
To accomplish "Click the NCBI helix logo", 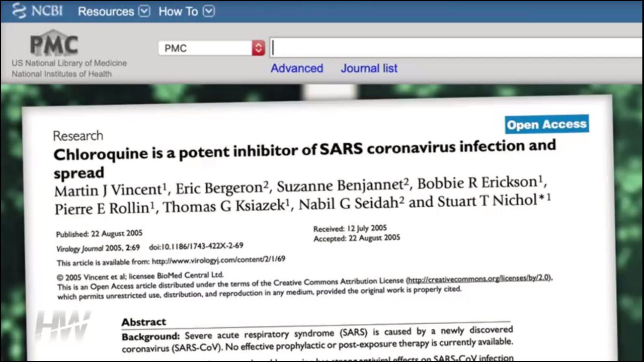I will coord(19,11).
